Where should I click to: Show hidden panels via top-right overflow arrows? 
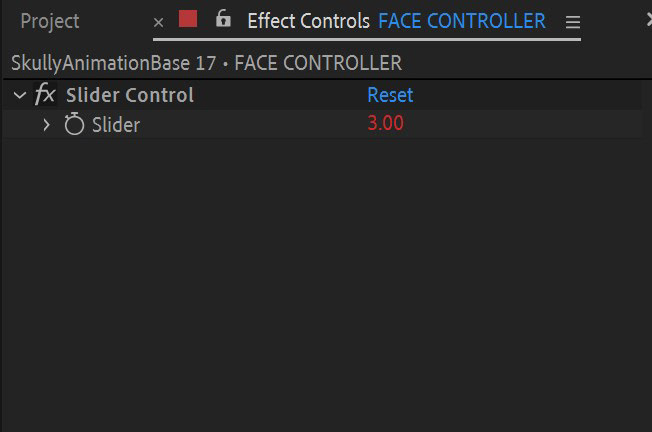649,20
